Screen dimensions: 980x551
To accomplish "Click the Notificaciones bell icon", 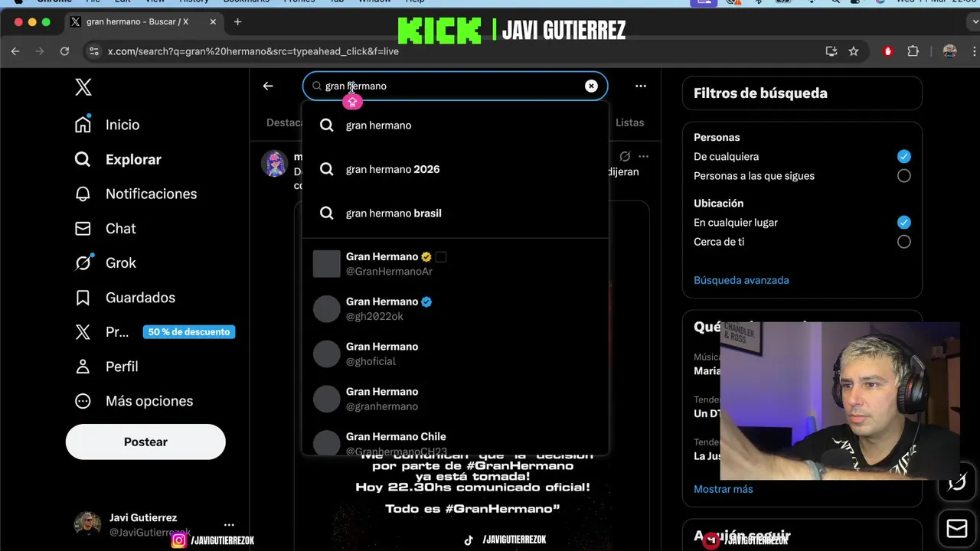I will [83, 194].
